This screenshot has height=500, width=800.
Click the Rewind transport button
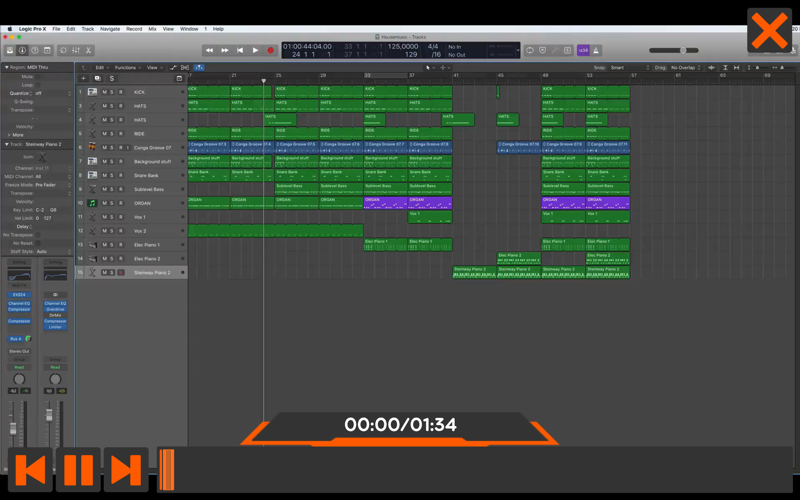pyautogui.click(x=209, y=50)
